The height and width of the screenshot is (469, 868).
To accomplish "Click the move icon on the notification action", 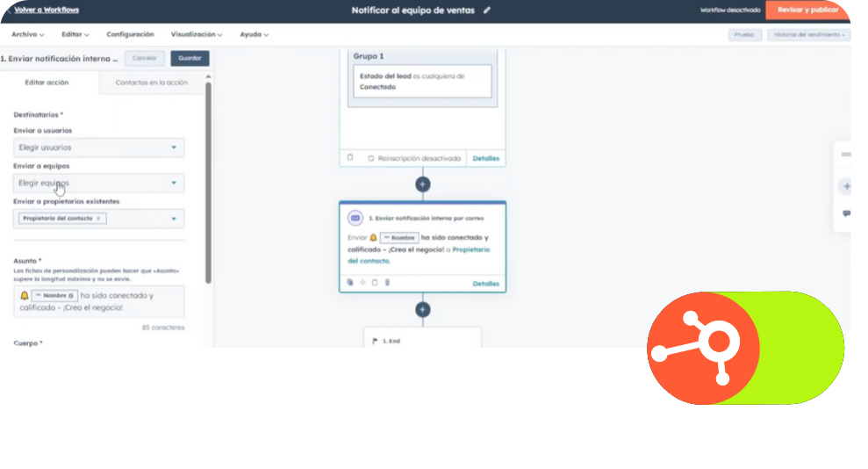I will (362, 283).
